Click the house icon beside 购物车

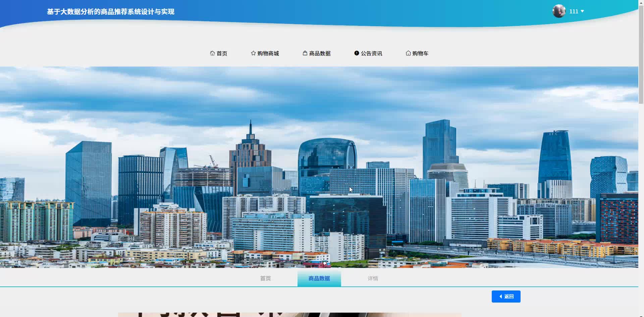click(x=408, y=53)
